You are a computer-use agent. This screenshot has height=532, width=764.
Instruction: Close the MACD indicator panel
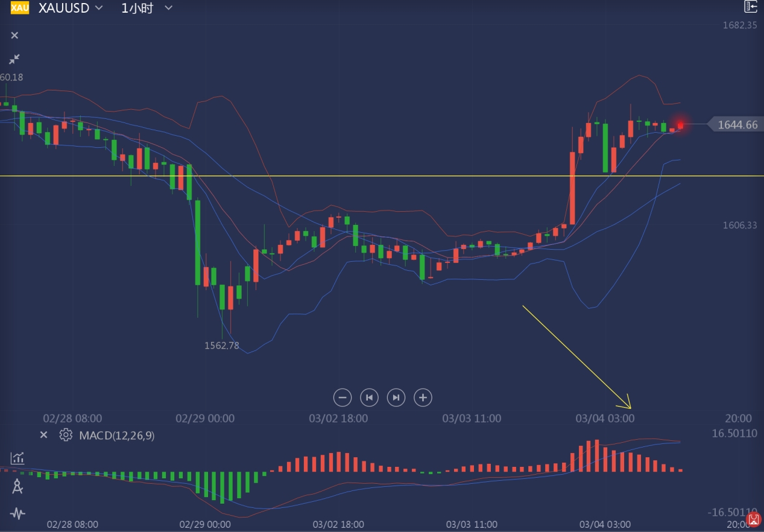[x=43, y=435]
